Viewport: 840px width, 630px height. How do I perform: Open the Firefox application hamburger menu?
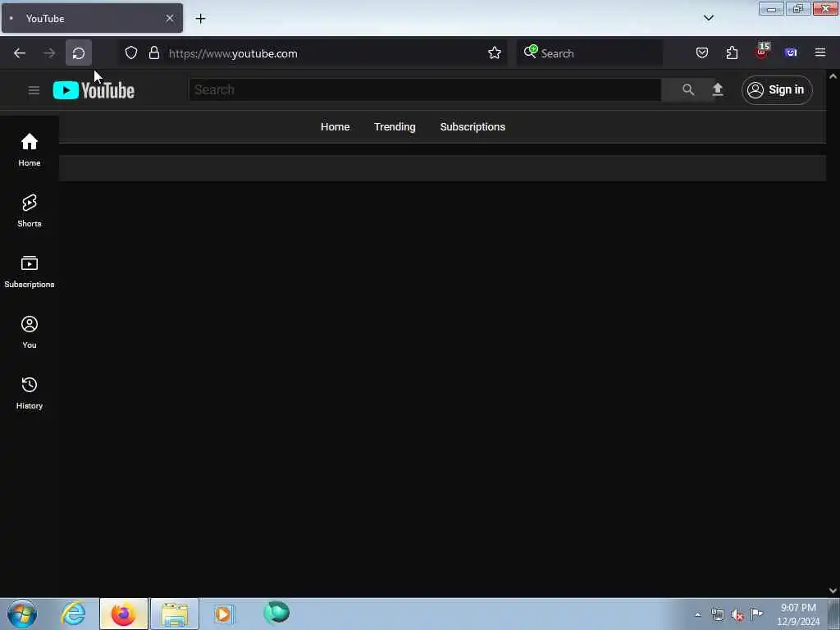coord(820,52)
